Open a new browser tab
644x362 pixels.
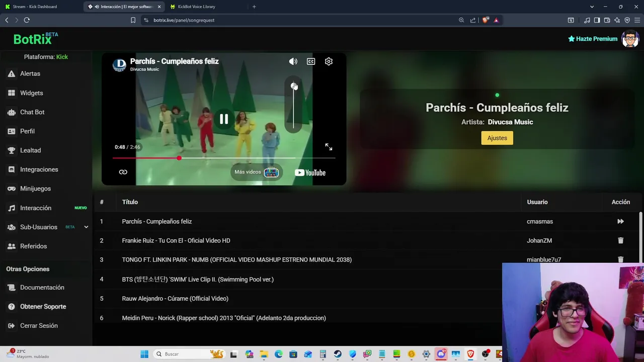point(254,7)
